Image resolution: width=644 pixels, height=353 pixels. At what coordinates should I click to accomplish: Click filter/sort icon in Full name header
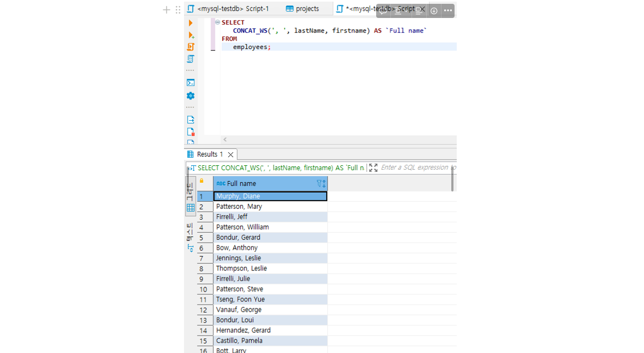tap(321, 183)
